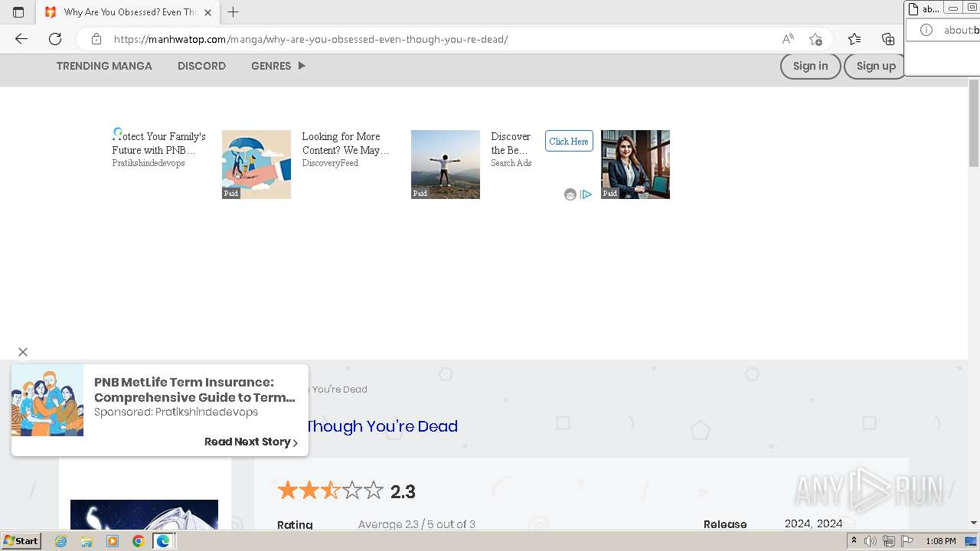The image size is (980, 551).
Task: Open 'Looking for More Content?' ad link
Action: point(345,143)
